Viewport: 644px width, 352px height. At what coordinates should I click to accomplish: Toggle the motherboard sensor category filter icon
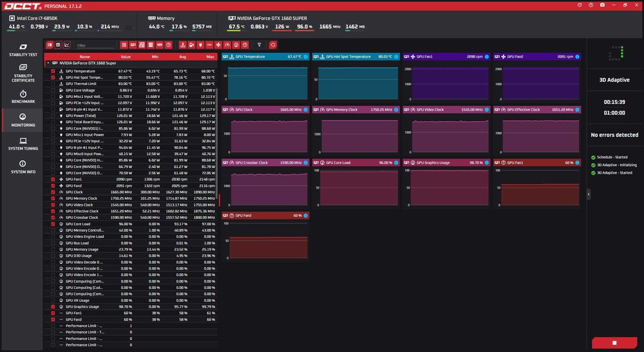pyautogui.click(x=142, y=44)
